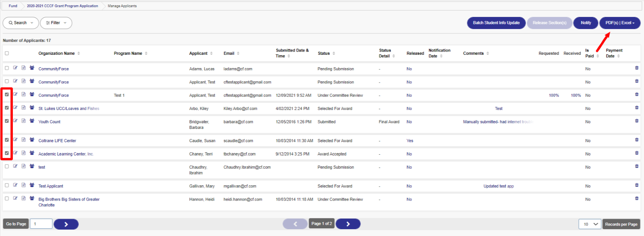The width and height of the screenshot is (644, 236).
Task: Go to 2020-2021 CCCF Grant Program Application breadcrumb
Action: [x=62, y=6]
